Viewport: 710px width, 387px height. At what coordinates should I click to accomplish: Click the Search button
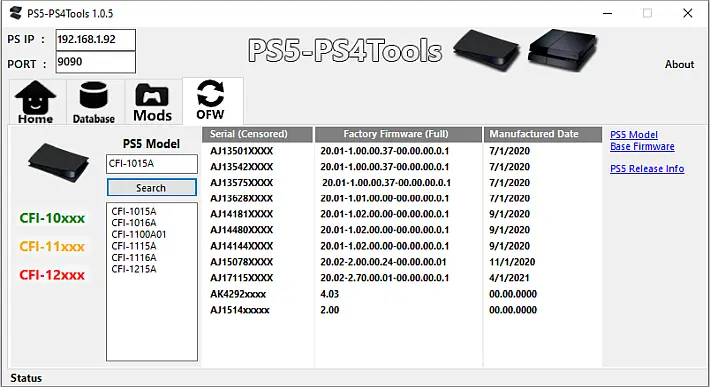(x=152, y=187)
